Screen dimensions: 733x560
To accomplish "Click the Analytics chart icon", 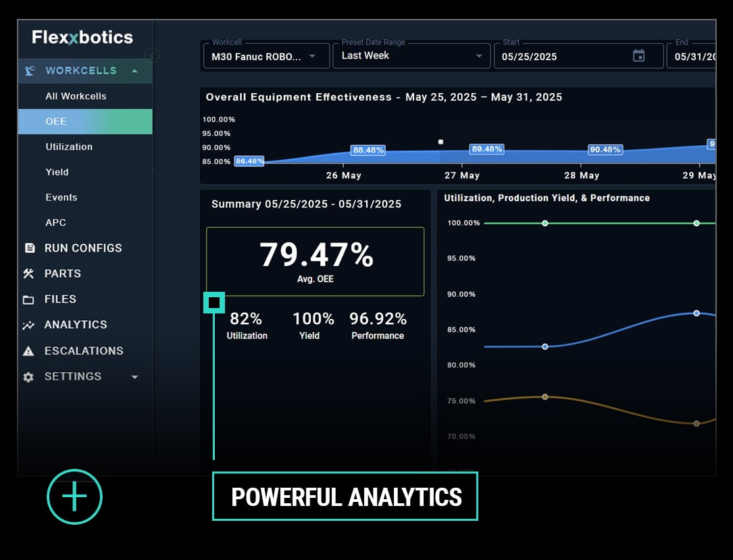I will pos(29,325).
